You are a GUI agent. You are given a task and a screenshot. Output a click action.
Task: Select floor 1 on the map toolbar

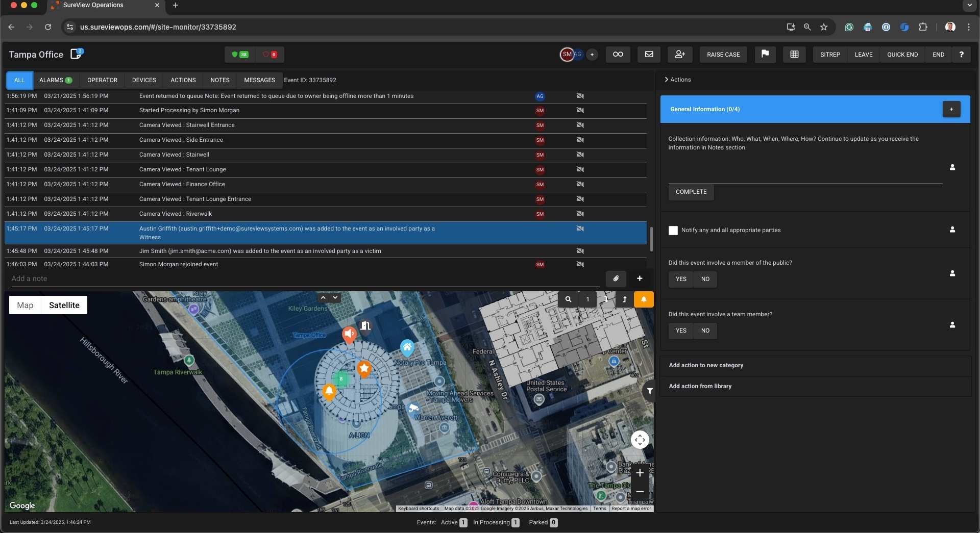click(x=587, y=299)
